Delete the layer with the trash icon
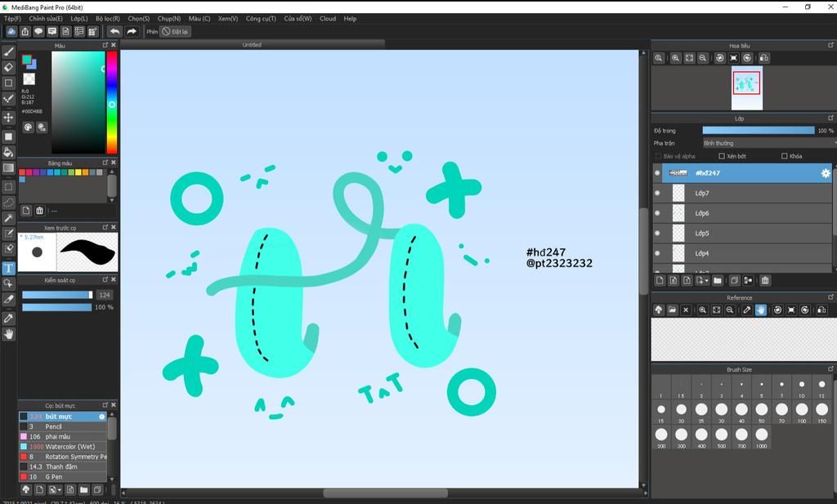The height and width of the screenshot is (504, 837). click(x=765, y=280)
